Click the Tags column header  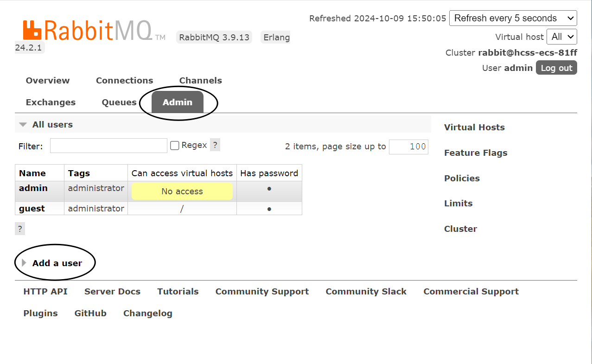tap(79, 173)
